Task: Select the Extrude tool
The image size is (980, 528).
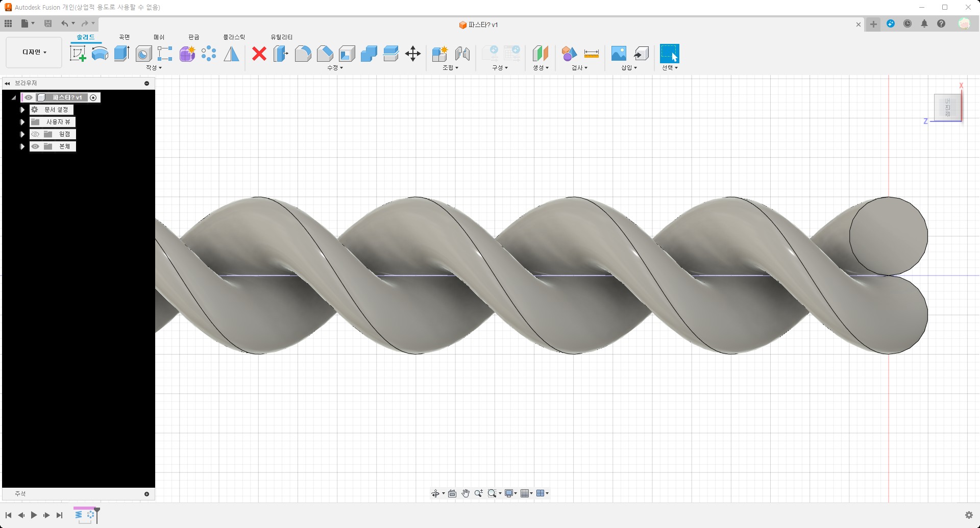Action: 121,54
